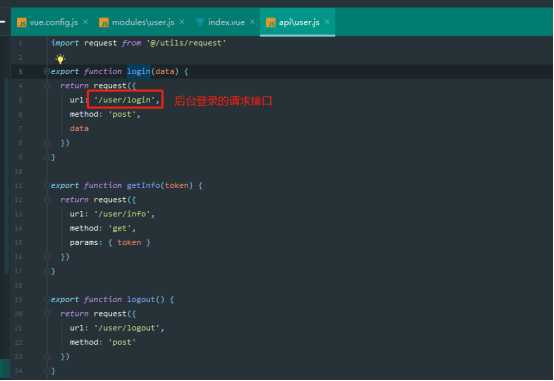Click the logout function name

click(x=141, y=300)
